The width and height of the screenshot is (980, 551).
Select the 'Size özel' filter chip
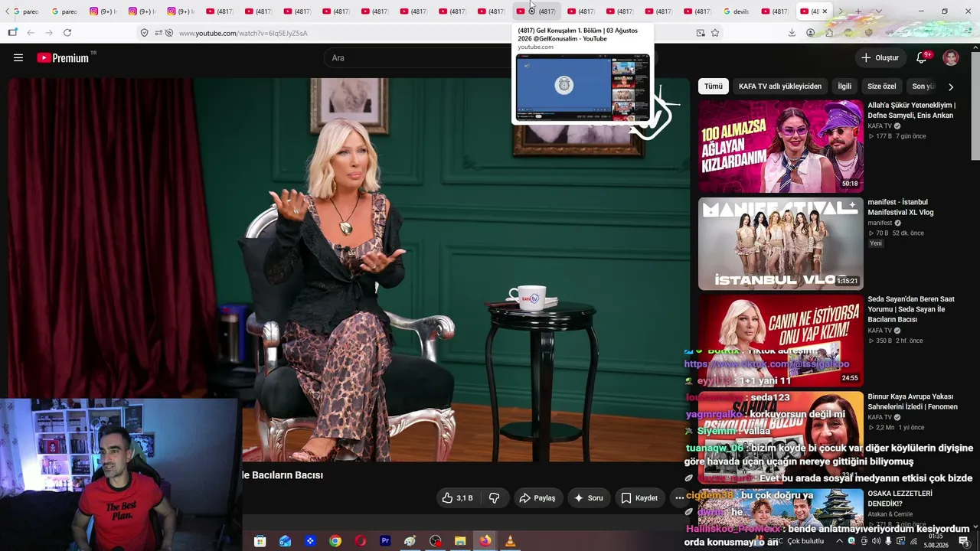tap(881, 86)
